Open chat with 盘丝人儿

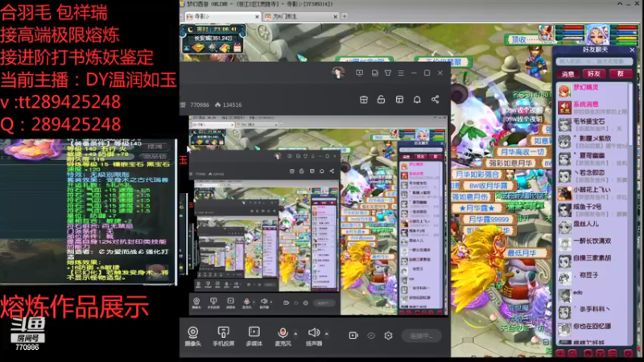click(x=592, y=228)
